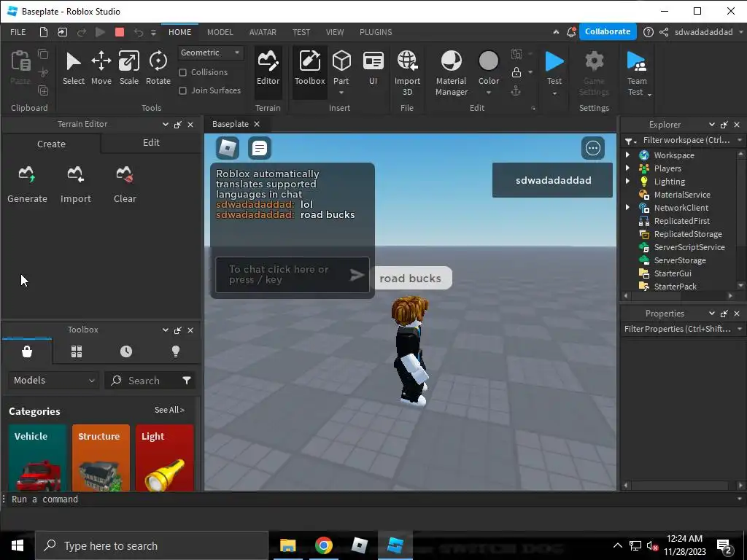Expand the Players tree node
This screenshot has height=560, width=747.
pos(627,168)
